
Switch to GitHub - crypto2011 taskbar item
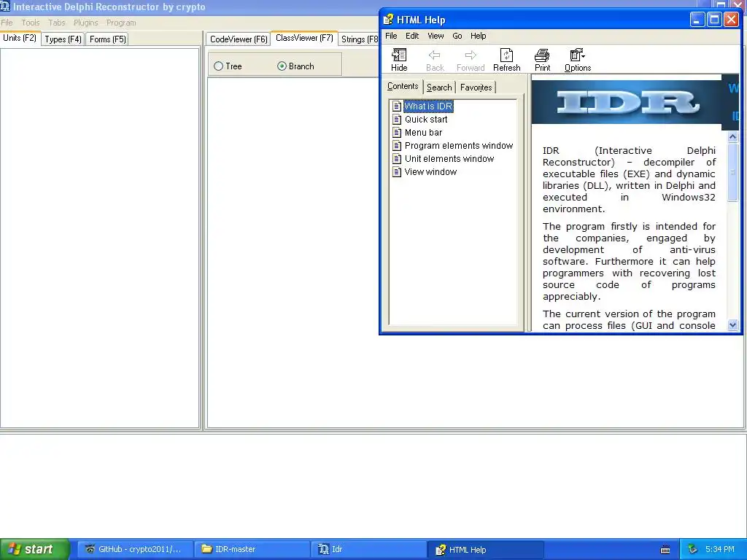[136, 549]
